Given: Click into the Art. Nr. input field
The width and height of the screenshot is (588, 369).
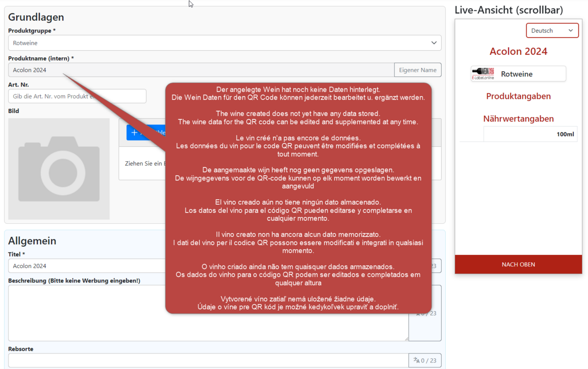Looking at the screenshot, I should [x=77, y=96].
